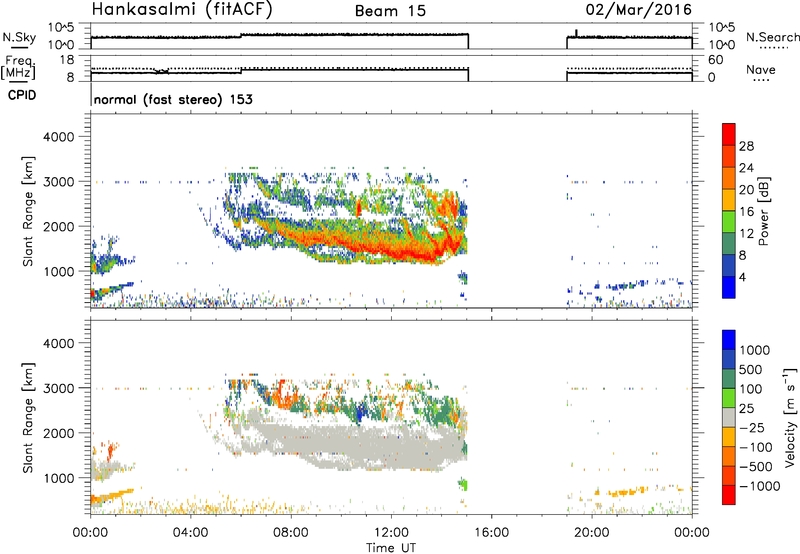Click the "24" power colorbar label
The height and width of the screenshot is (554, 800).
point(746,168)
